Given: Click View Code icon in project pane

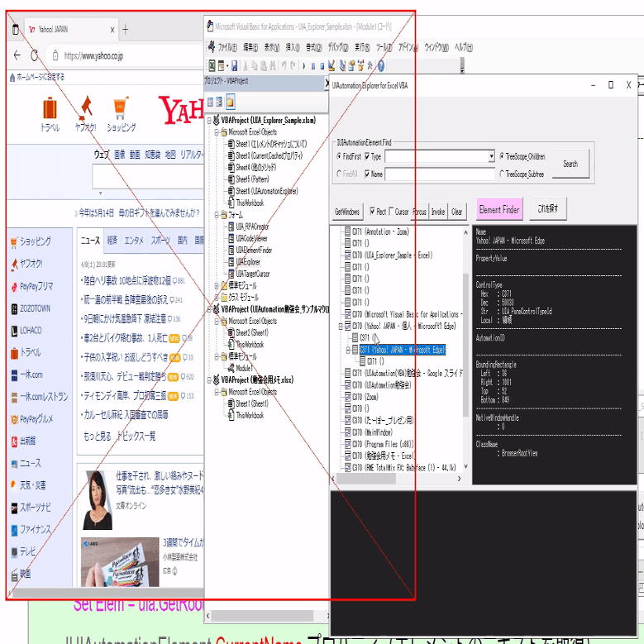Looking at the screenshot, I should click(x=210, y=102).
